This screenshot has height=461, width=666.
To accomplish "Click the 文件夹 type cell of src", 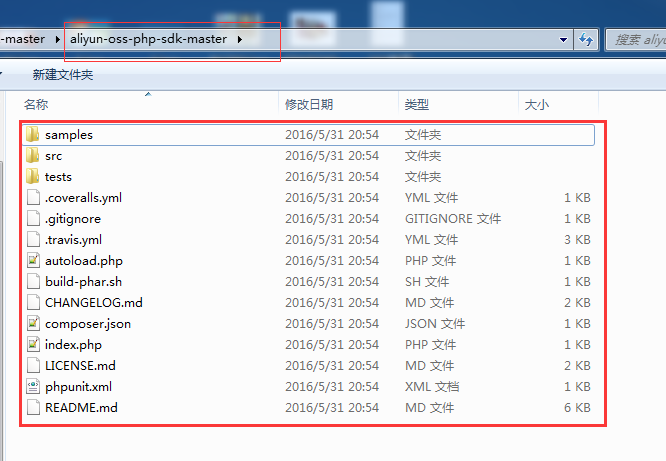I will pyautogui.click(x=423, y=156).
